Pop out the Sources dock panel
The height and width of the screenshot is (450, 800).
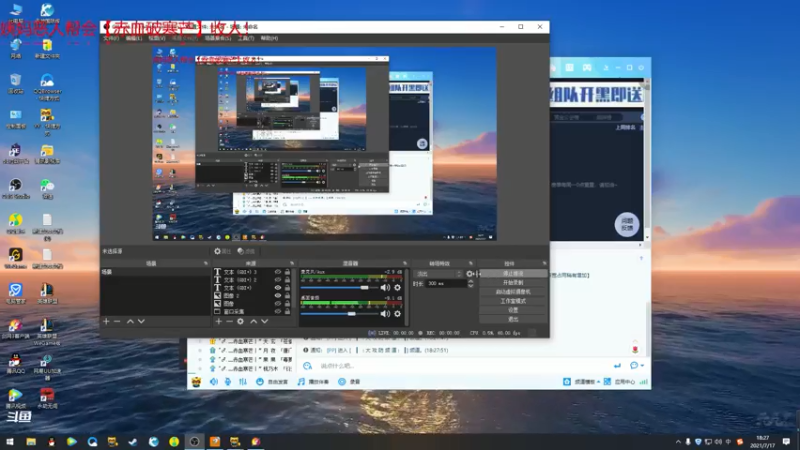[x=292, y=263]
